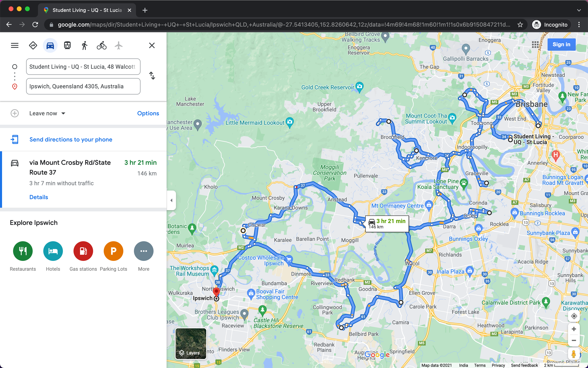Open Costco Wholesale Ipswich marker
This screenshot has height=368, width=588.
coord(289,259)
